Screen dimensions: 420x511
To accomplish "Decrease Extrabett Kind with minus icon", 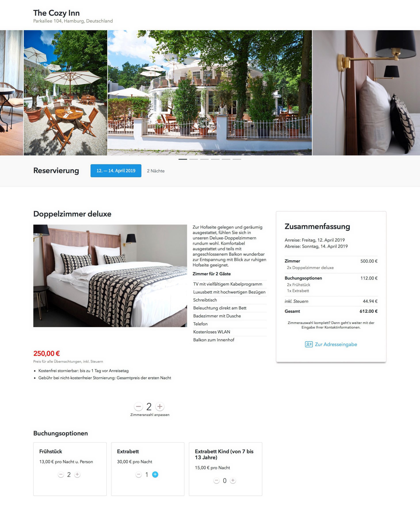I will (216, 480).
